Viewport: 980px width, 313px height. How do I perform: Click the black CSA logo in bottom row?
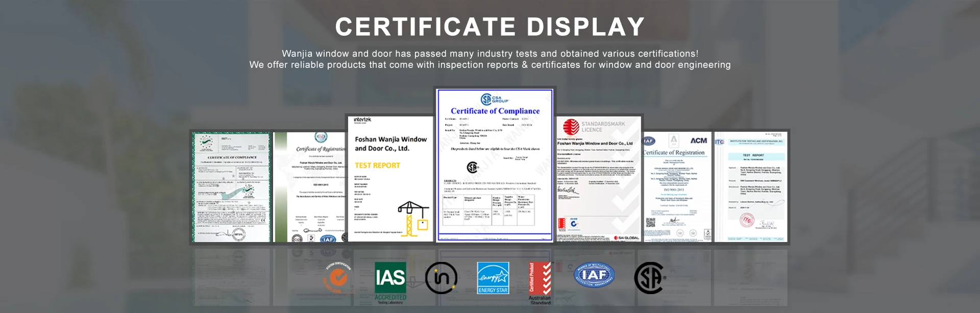(650, 278)
